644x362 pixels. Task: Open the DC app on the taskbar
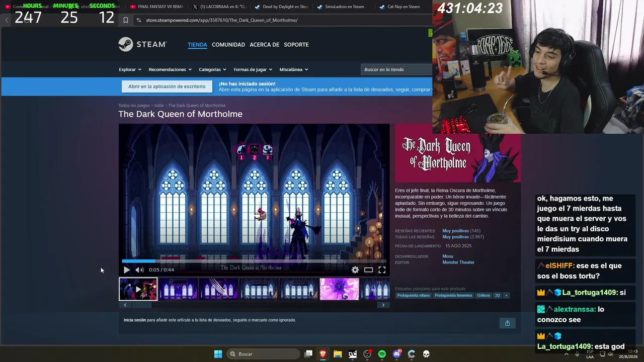pos(353,354)
